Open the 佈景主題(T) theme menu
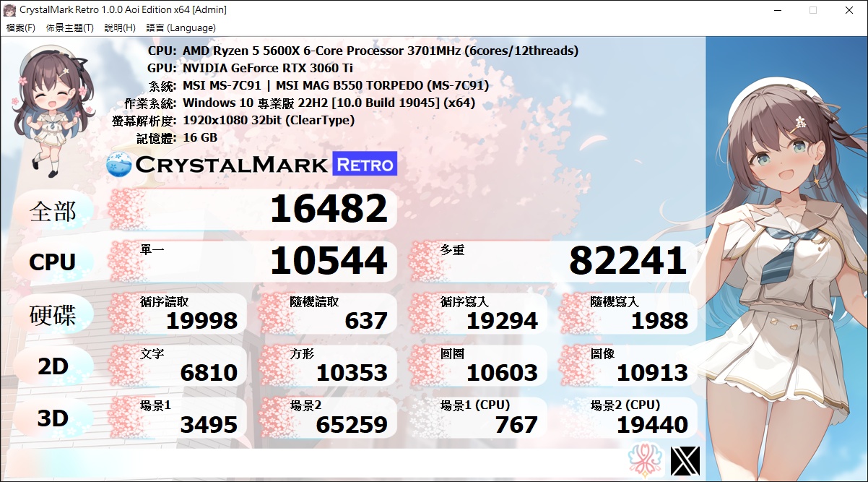 click(69, 27)
